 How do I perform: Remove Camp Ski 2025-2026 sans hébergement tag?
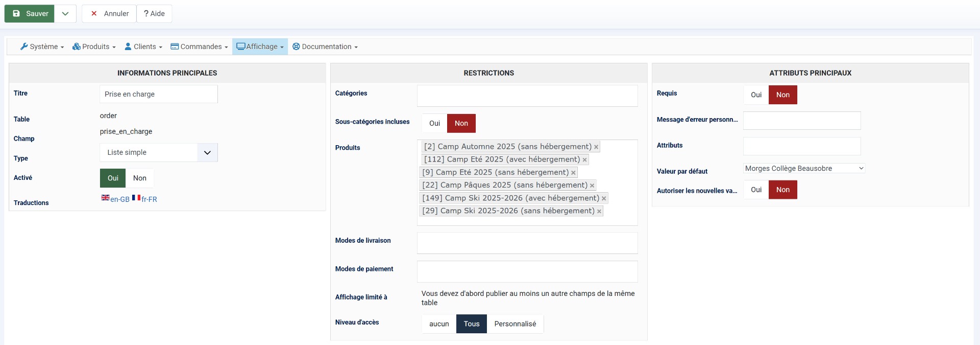tap(599, 211)
